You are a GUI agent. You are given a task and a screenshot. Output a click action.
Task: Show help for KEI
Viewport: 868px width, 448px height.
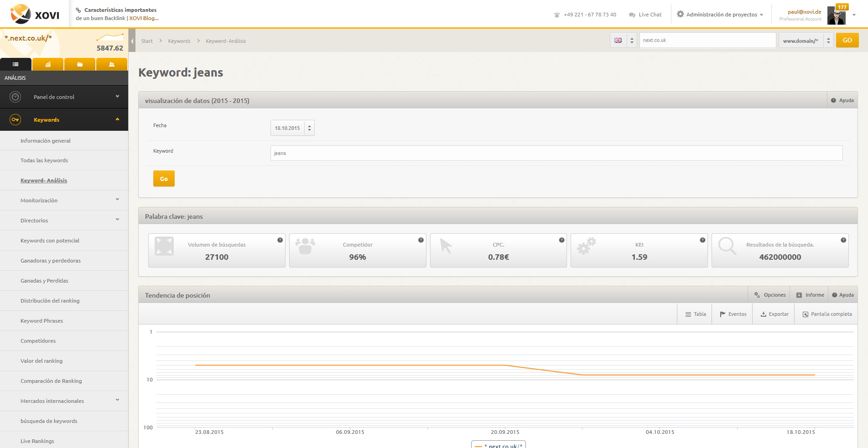point(702,240)
